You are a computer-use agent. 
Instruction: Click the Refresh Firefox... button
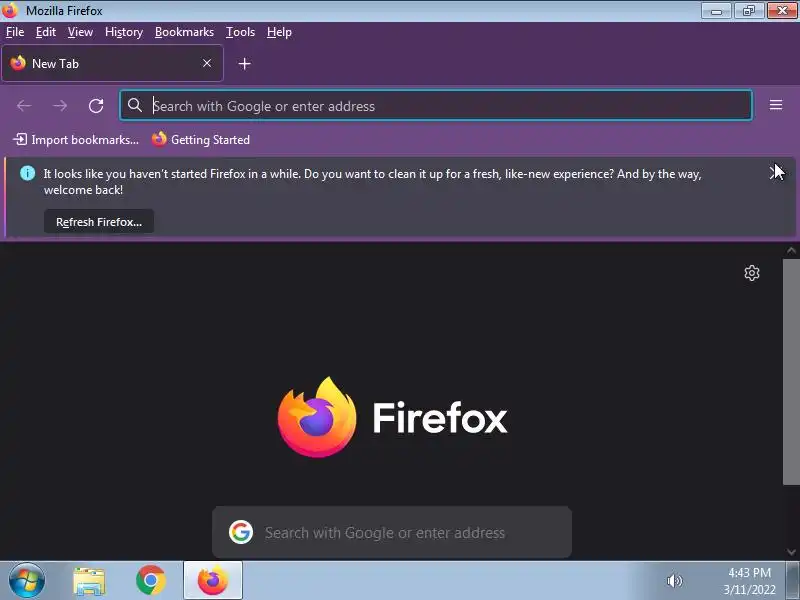pos(99,222)
